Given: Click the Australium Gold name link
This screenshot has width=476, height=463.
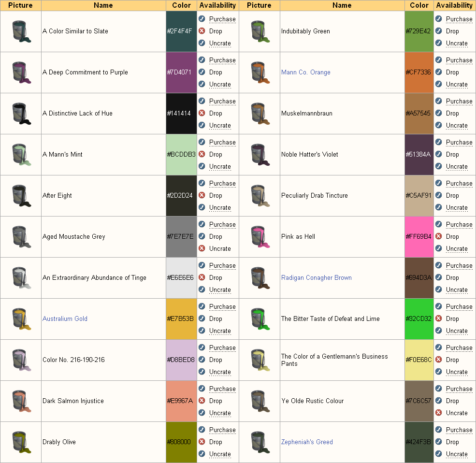Looking at the screenshot, I should pos(65,319).
